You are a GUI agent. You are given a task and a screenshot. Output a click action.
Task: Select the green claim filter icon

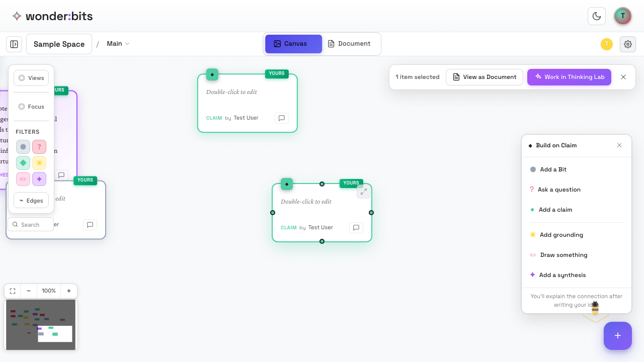(x=23, y=162)
